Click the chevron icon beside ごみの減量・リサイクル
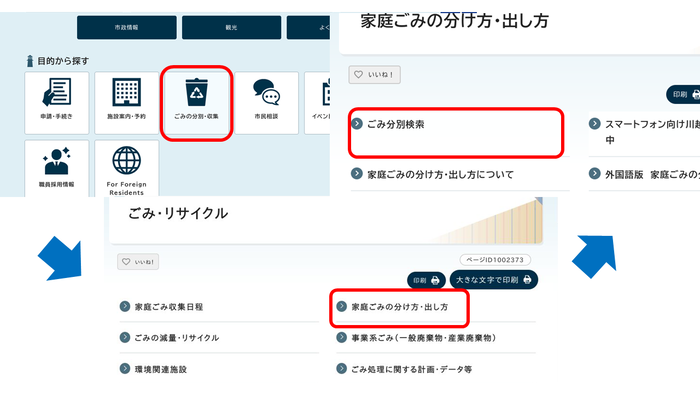The image size is (700, 394). [125, 337]
